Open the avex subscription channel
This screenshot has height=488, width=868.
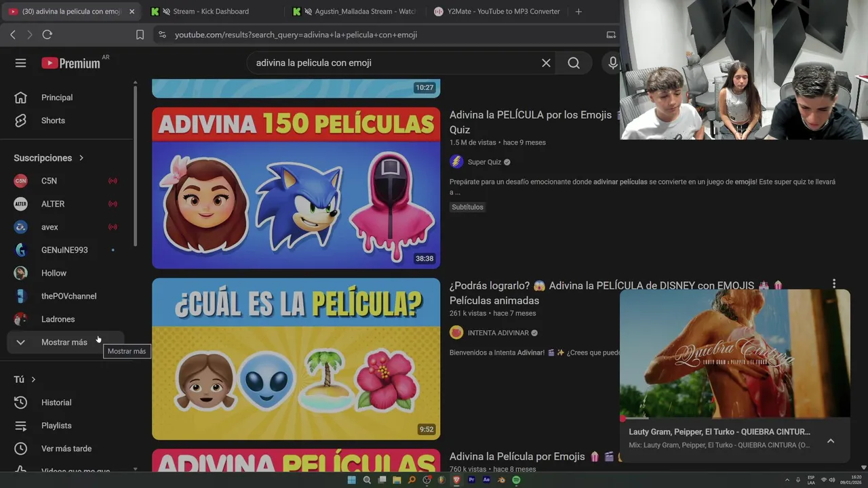coord(66,227)
